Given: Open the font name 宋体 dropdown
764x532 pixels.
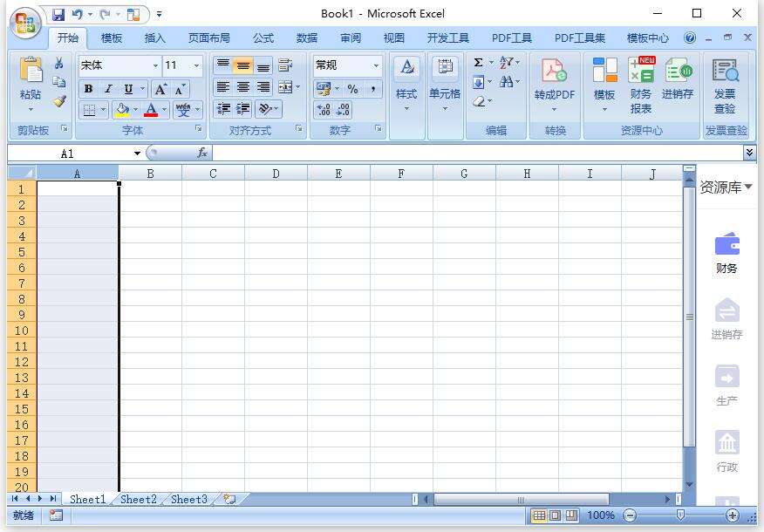Looking at the screenshot, I should tap(155, 65).
